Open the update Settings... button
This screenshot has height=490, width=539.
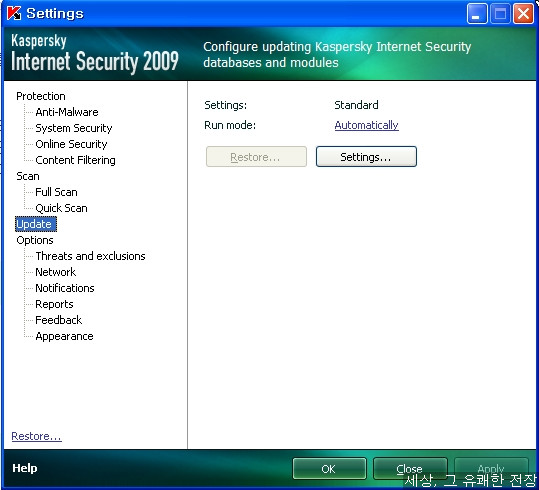[366, 157]
